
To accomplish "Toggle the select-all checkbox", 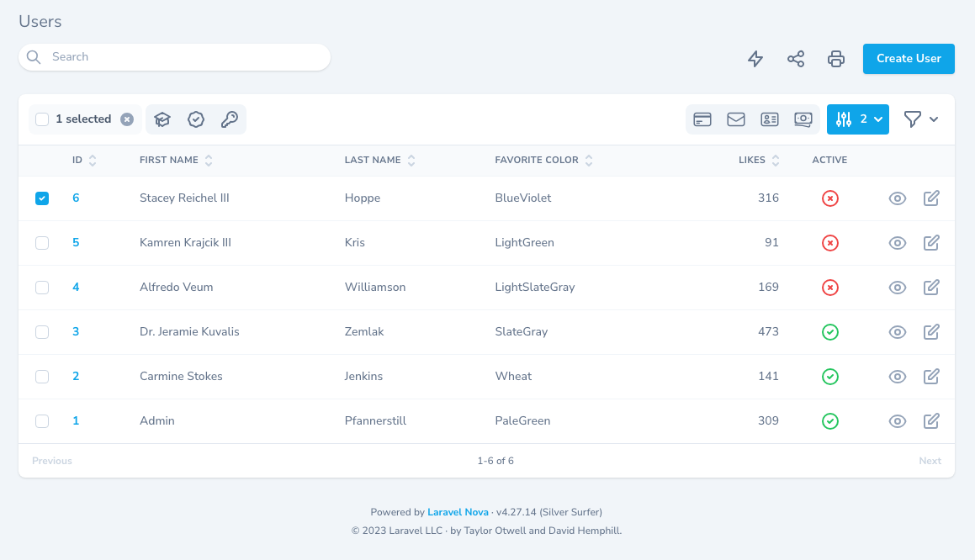I will pyautogui.click(x=42, y=119).
